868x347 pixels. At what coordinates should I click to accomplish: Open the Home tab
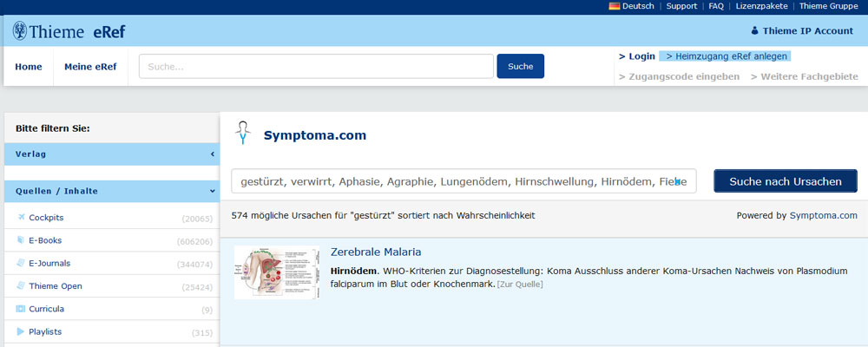click(x=29, y=67)
